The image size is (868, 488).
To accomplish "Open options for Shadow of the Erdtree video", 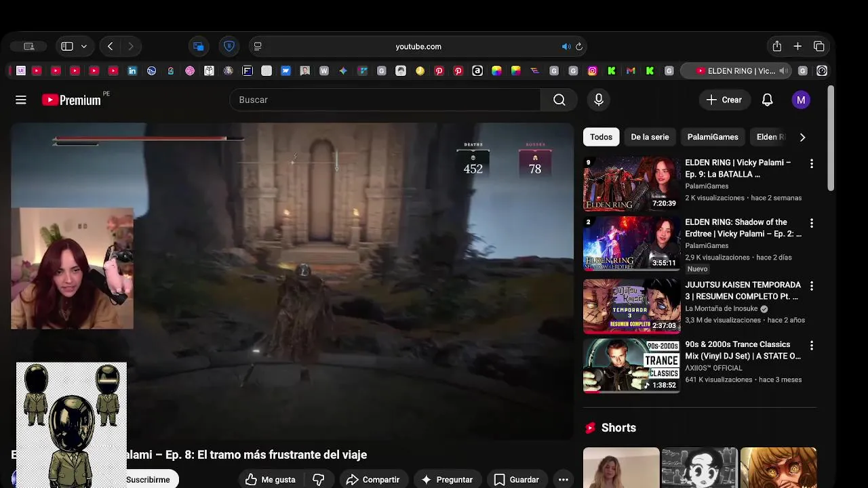I will coord(811,223).
